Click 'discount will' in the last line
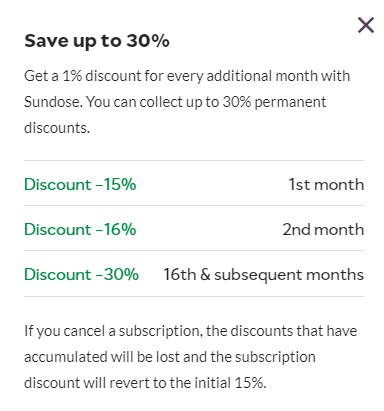The height and width of the screenshot is (411, 384). 65,383
